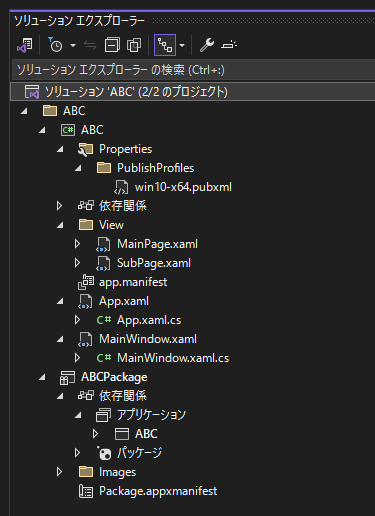Expand the MainPage.xaml node
Image resolution: width=375 pixels, height=516 pixels.
(77, 244)
